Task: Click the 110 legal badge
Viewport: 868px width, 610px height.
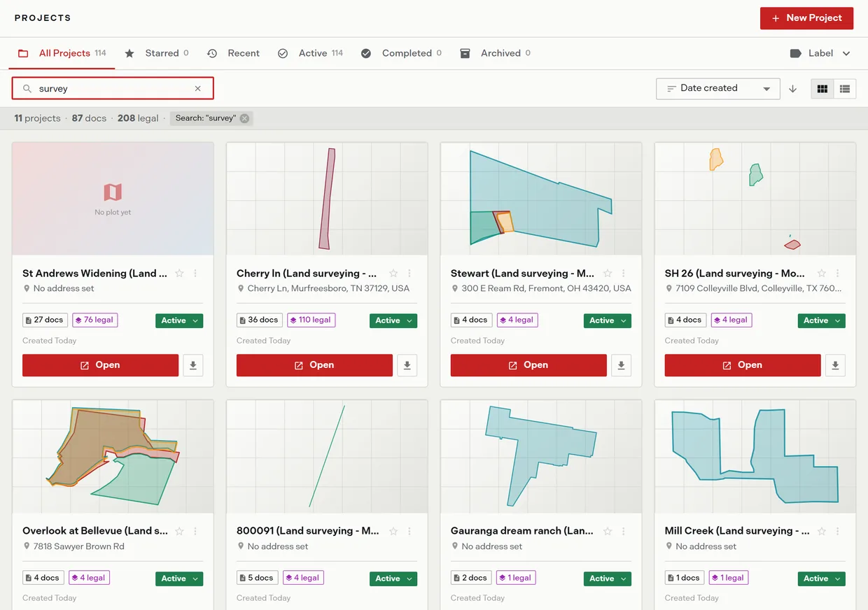Action: [310, 320]
